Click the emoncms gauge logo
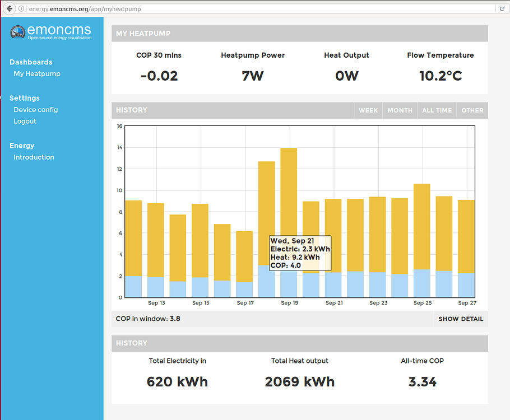The image size is (510, 420). pyautogui.click(x=18, y=32)
